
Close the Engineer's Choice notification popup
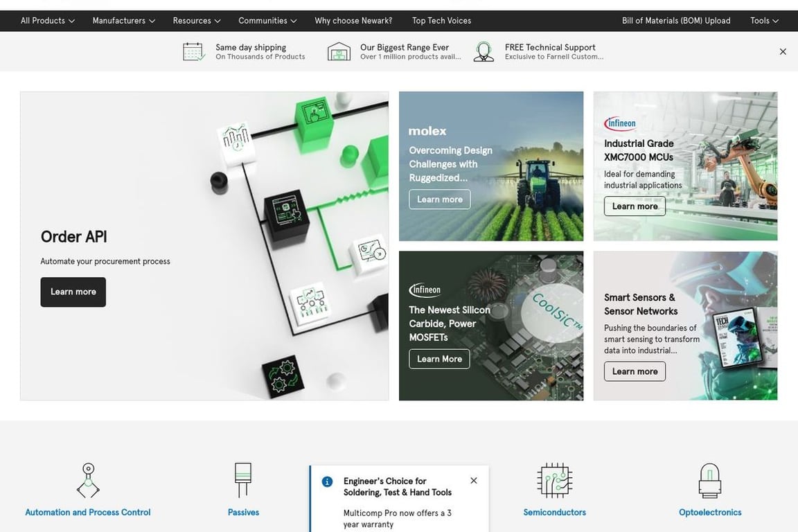coord(474,481)
